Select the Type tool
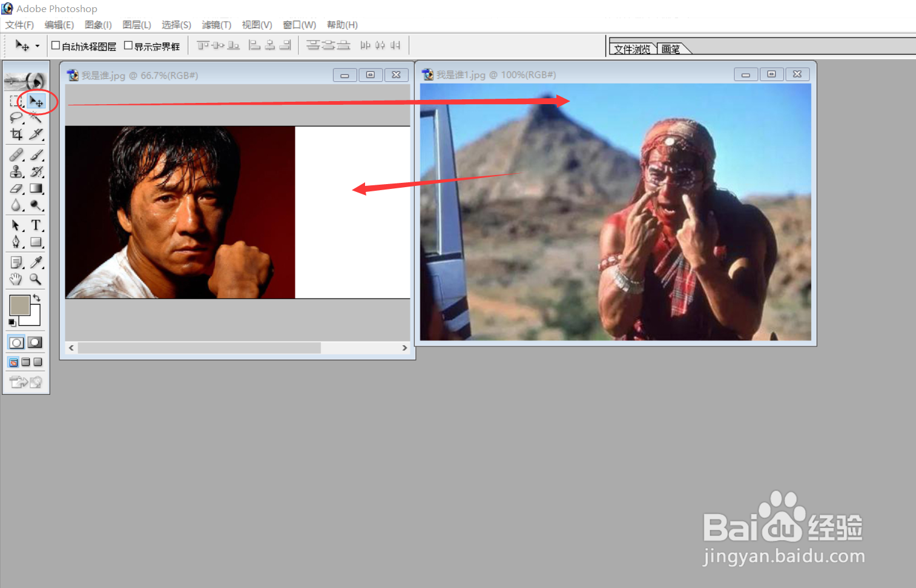The image size is (916, 588). tap(36, 226)
